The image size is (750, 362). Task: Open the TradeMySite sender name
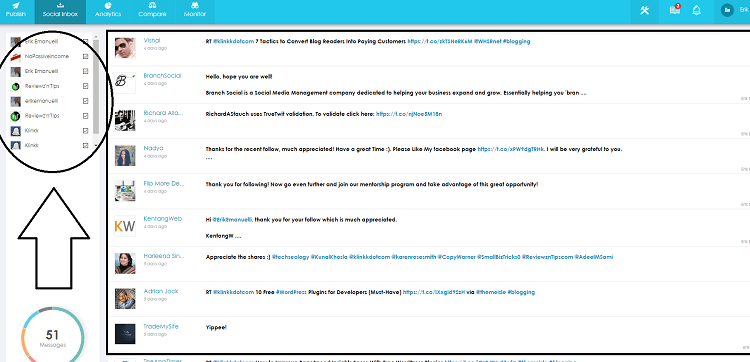coord(161,327)
